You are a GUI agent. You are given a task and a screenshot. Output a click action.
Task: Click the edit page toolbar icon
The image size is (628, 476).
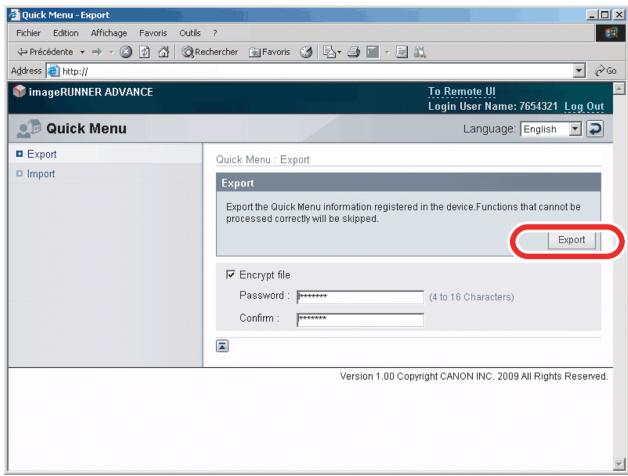coord(372,52)
